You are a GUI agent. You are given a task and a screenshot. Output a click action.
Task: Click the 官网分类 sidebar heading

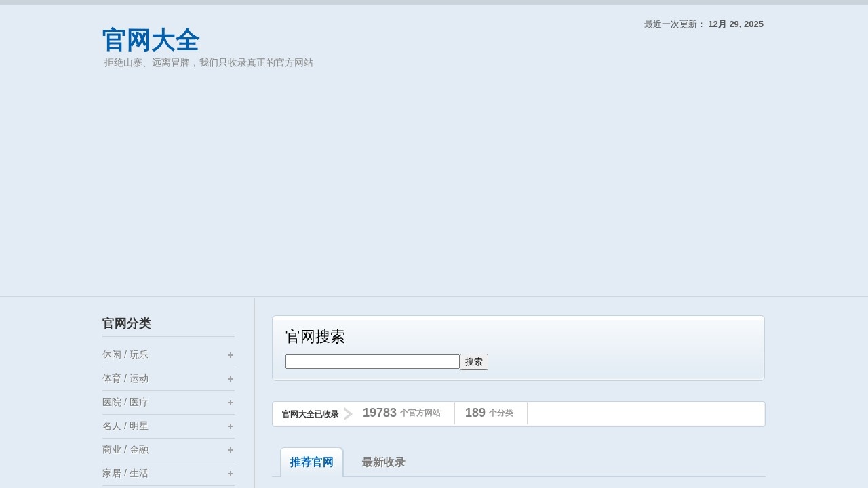[127, 323]
